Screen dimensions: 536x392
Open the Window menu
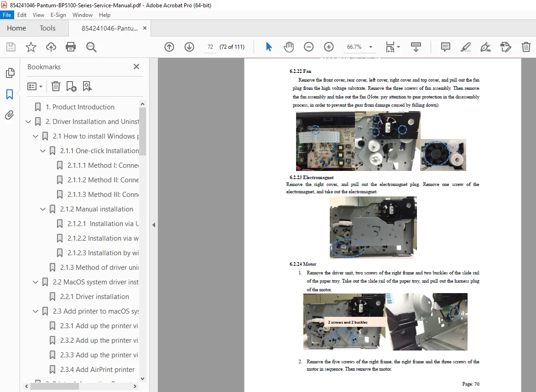coord(83,15)
